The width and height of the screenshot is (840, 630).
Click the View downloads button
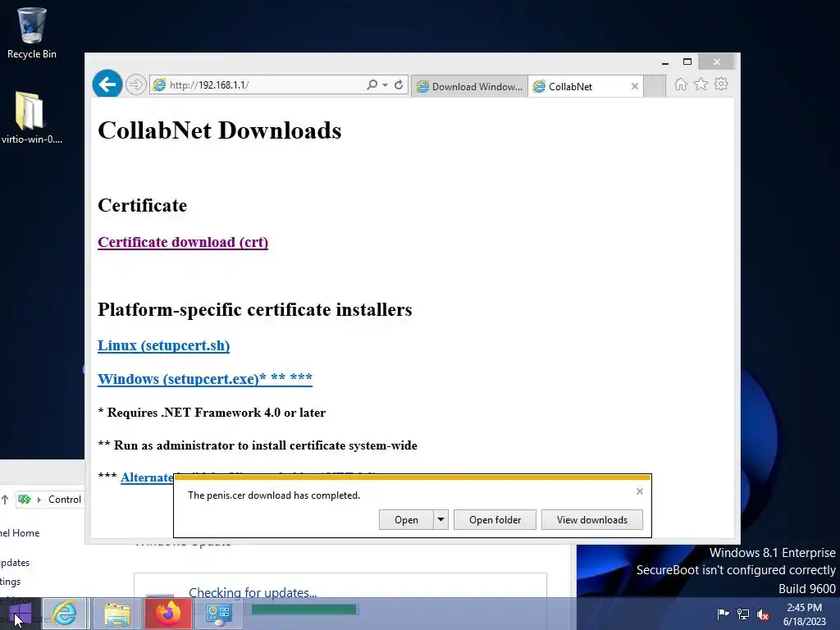pyautogui.click(x=592, y=519)
